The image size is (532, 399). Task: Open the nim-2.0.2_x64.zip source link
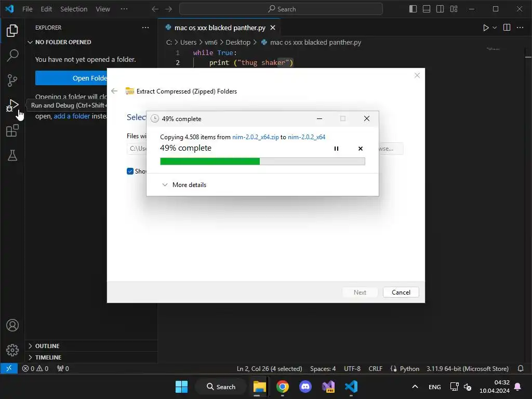(256, 137)
